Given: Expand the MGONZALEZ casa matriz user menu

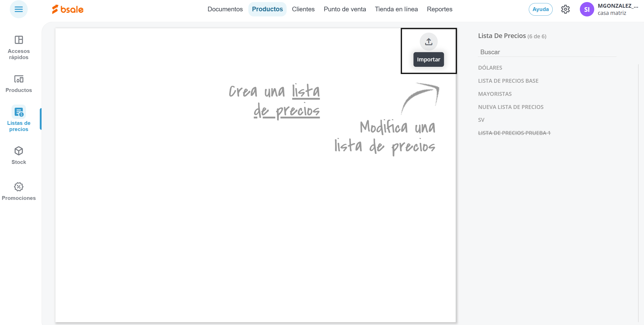Looking at the screenshot, I should 617,10.
